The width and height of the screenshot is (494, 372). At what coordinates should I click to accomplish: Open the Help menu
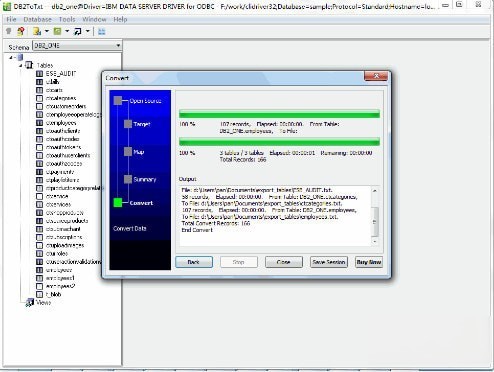[120, 19]
